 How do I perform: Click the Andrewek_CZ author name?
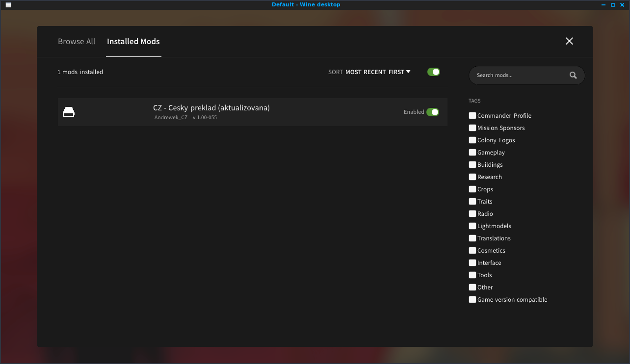pos(171,118)
